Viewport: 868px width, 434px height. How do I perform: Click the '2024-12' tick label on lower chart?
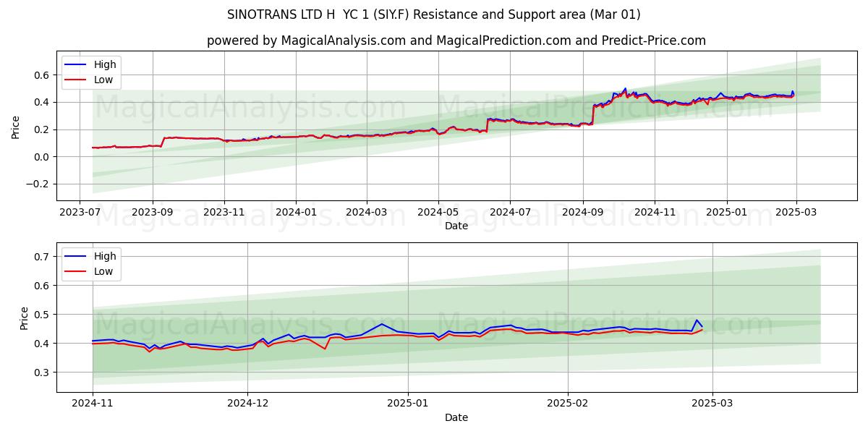point(247,404)
